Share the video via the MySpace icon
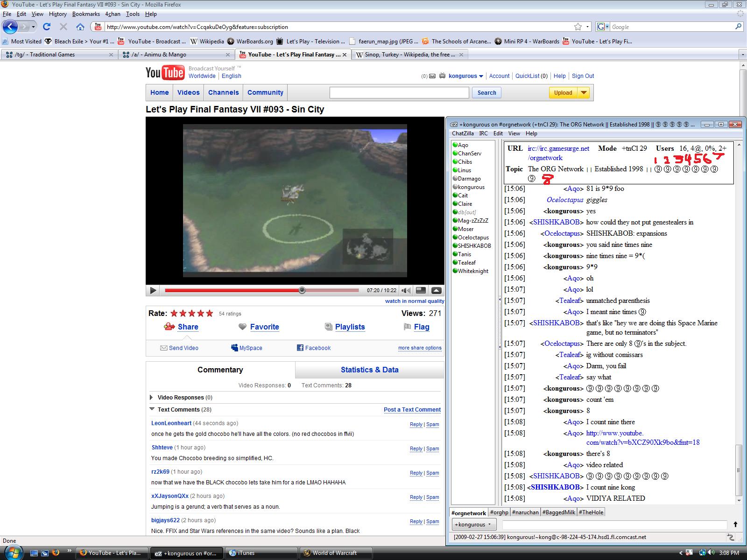This screenshot has height=560, width=747. [x=234, y=348]
